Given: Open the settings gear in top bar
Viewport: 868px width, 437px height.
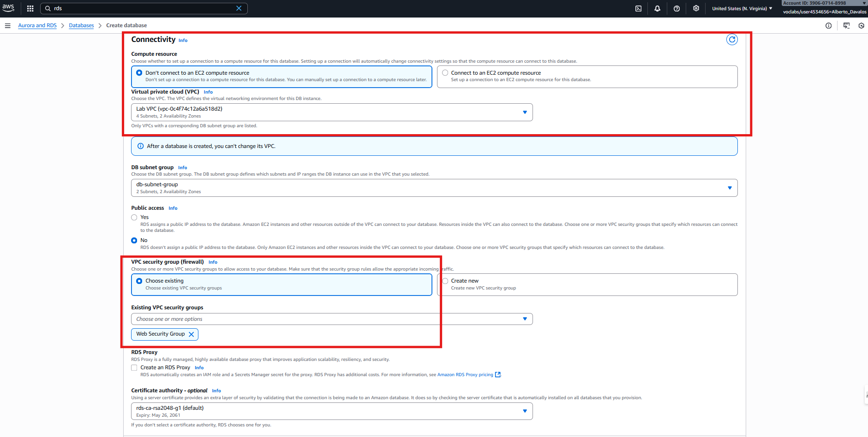Looking at the screenshot, I should [x=696, y=8].
